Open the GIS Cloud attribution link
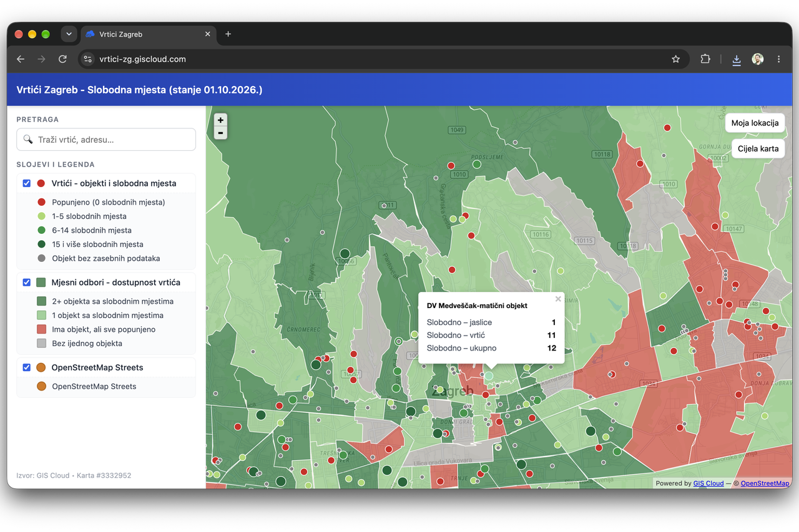This screenshot has height=532, width=799. tap(708, 483)
